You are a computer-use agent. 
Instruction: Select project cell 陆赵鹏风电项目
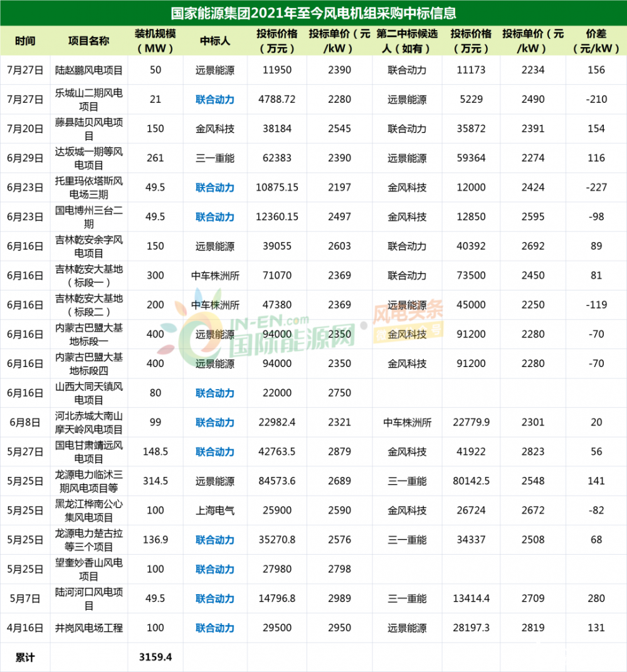[88, 70]
